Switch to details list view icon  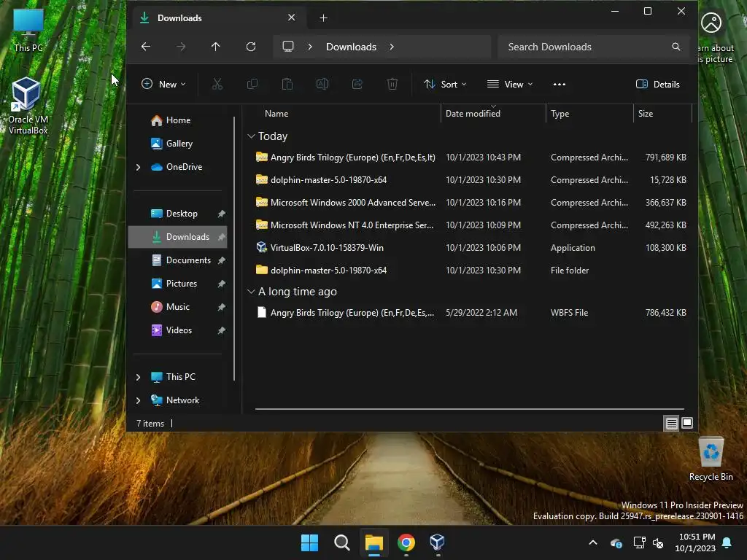[671, 423]
